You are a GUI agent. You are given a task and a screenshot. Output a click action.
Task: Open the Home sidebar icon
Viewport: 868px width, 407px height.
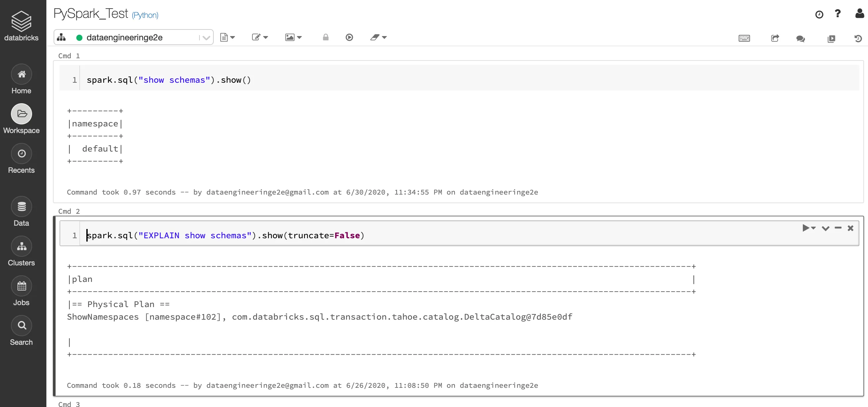tap(22, 74)
